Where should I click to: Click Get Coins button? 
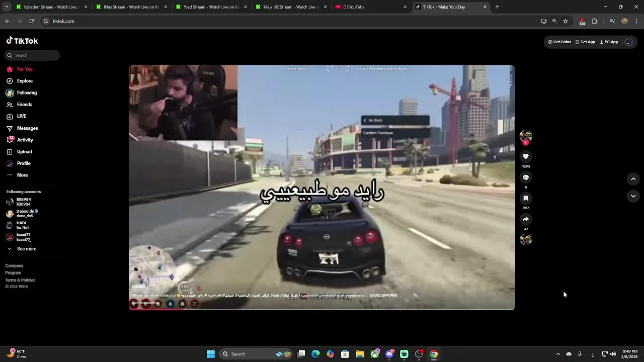point(559,42)
